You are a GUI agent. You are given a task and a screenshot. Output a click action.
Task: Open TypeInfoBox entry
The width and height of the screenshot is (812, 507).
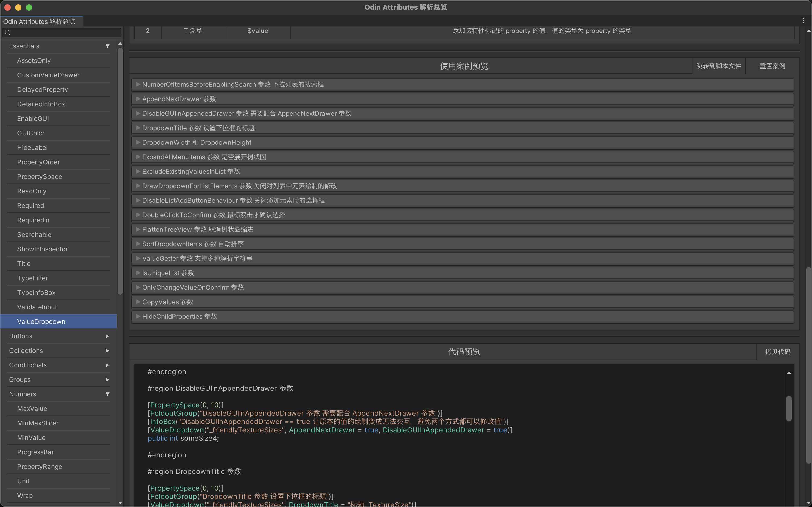click(58, 293)
